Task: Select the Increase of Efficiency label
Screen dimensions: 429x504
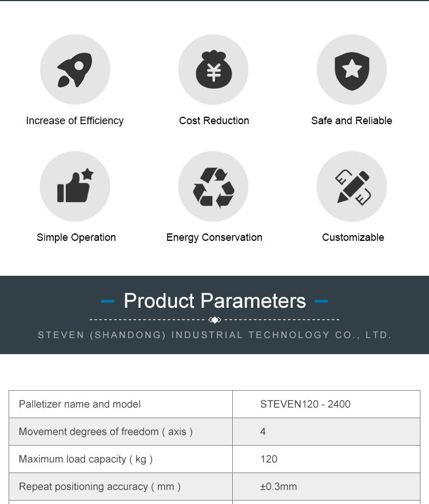Action: point(75,121)
